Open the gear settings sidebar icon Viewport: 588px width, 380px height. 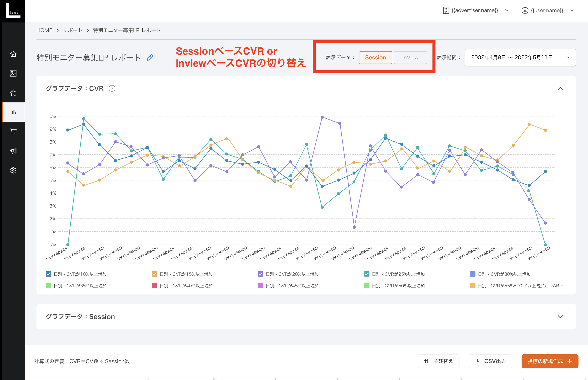coord(13,170)
